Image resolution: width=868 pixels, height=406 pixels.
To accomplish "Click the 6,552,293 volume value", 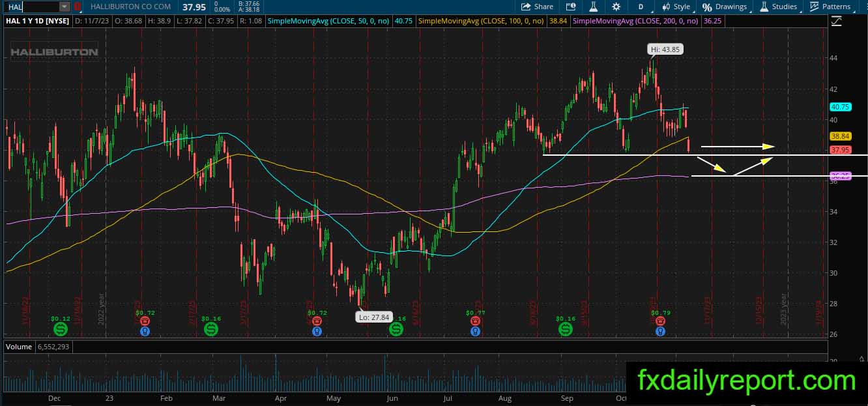I will [52, 347].
